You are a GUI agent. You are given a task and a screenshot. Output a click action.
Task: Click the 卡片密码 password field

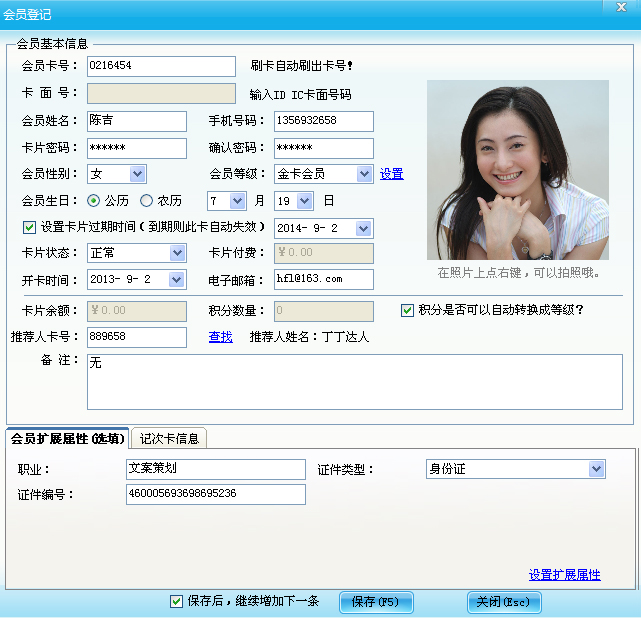(137, 148)
